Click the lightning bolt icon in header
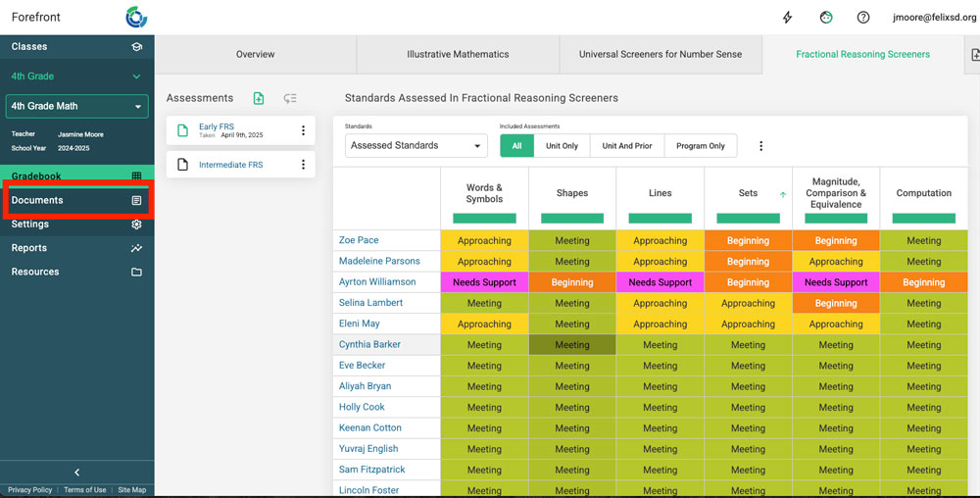Image resolution: width=980 pixels, height=498 pixels. pyautogui.click(x=787, y=18)
